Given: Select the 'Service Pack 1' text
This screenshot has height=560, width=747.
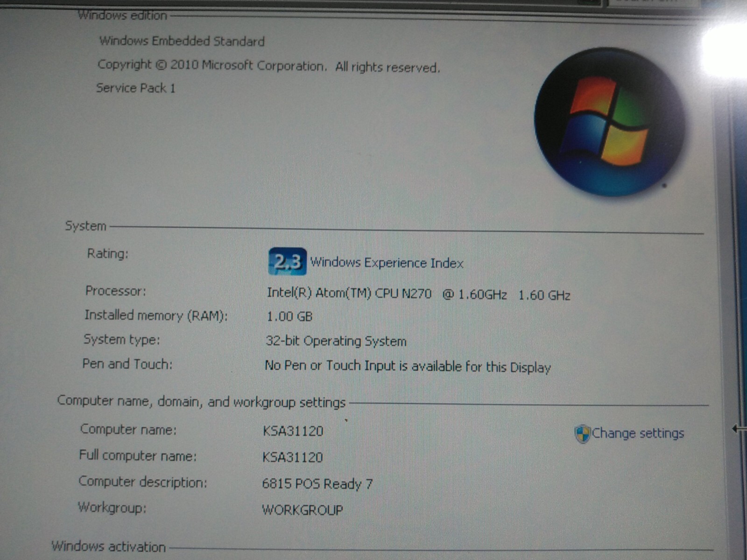Looking at the screenshot, I should coord(135,88).
